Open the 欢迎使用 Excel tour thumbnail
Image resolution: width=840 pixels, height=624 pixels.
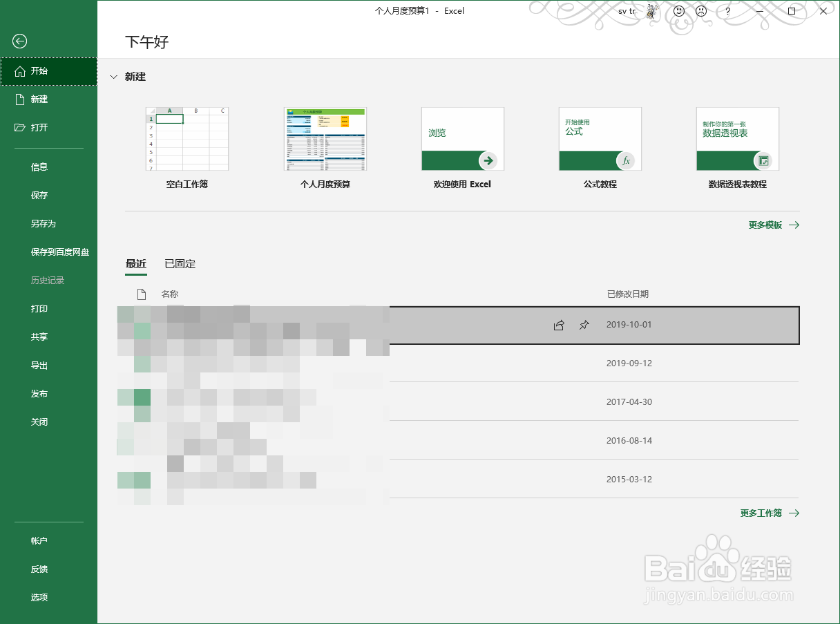[462, 139]
